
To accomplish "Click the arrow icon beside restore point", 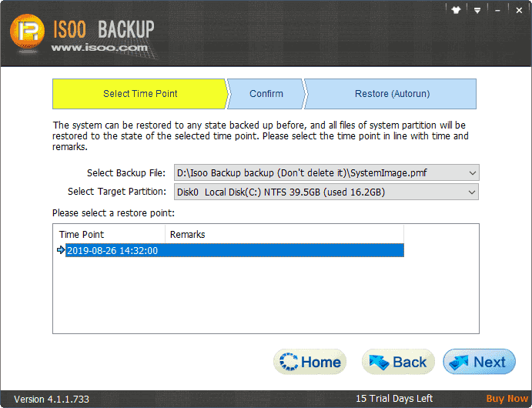I will click(61, 250).
